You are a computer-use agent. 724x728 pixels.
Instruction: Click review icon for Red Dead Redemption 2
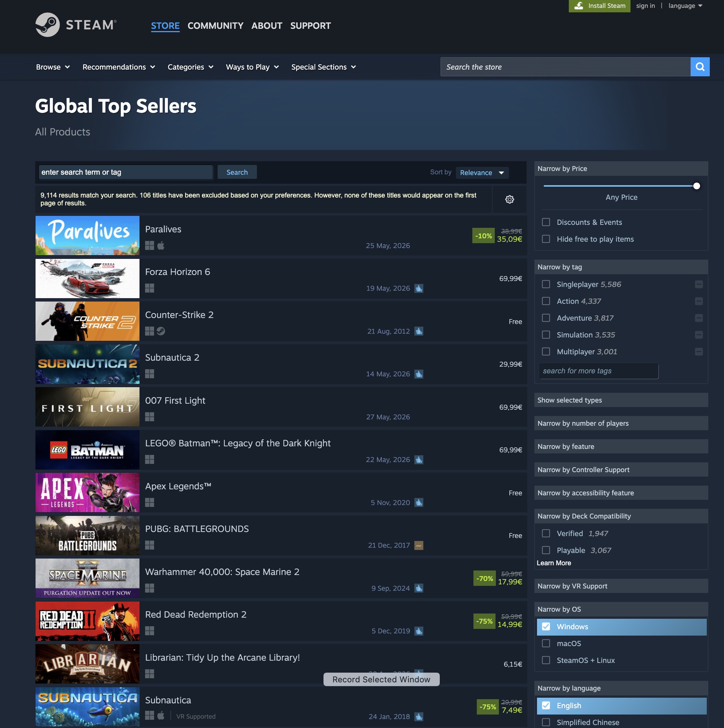(418, 631)
